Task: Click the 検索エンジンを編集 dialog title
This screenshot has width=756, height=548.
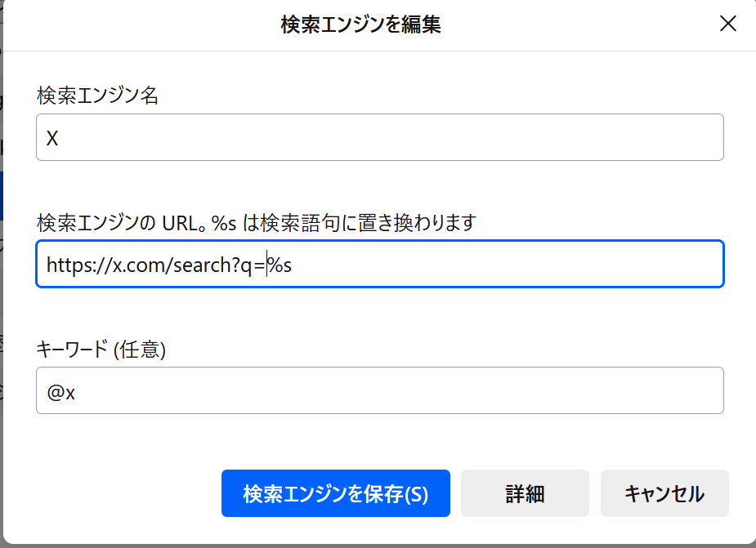Action: [360, 25]
